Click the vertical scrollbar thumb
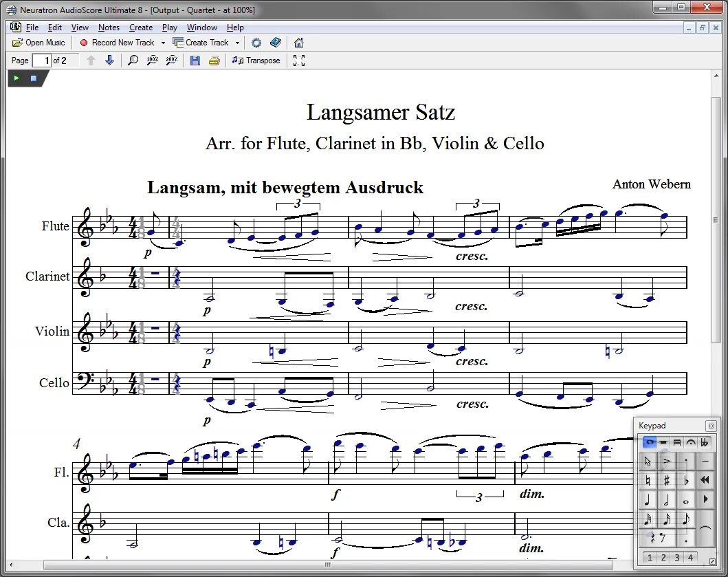The height and width of the screenshot is (577, 728). (716, 220)
